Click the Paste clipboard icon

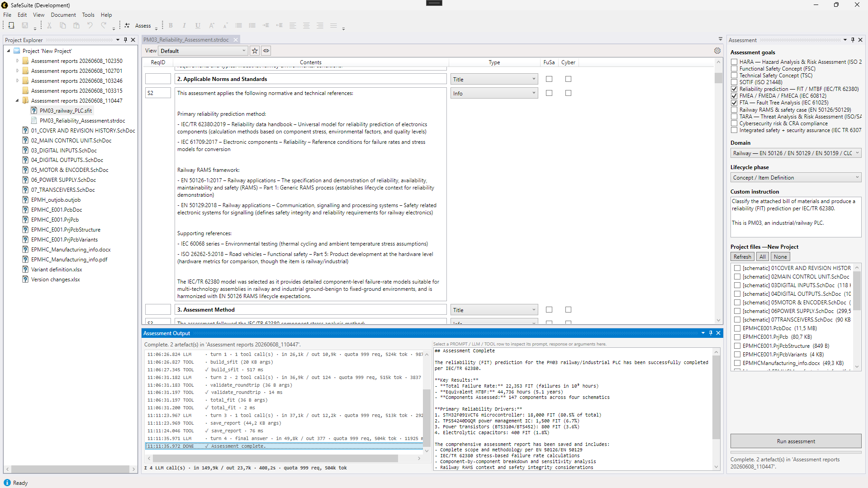[x=76, y=26]
